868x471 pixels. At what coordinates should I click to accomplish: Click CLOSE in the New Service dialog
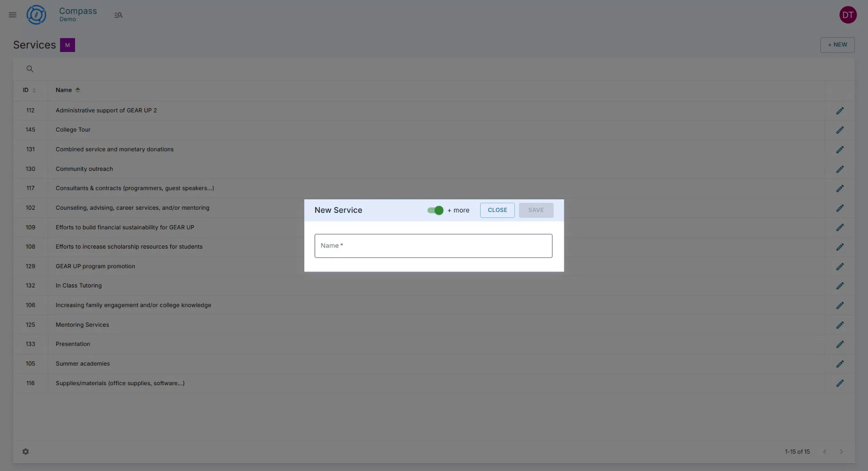pyautogui.click(x=497, y=210)
